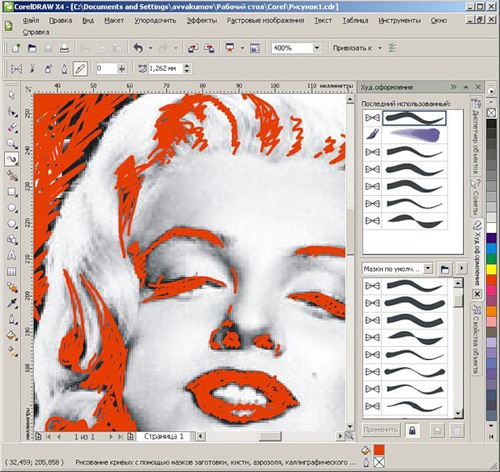Image resolution: width=500 pixels, height=472 pixels.
Task: Click the artistic media width field
Action: point(166,69)
